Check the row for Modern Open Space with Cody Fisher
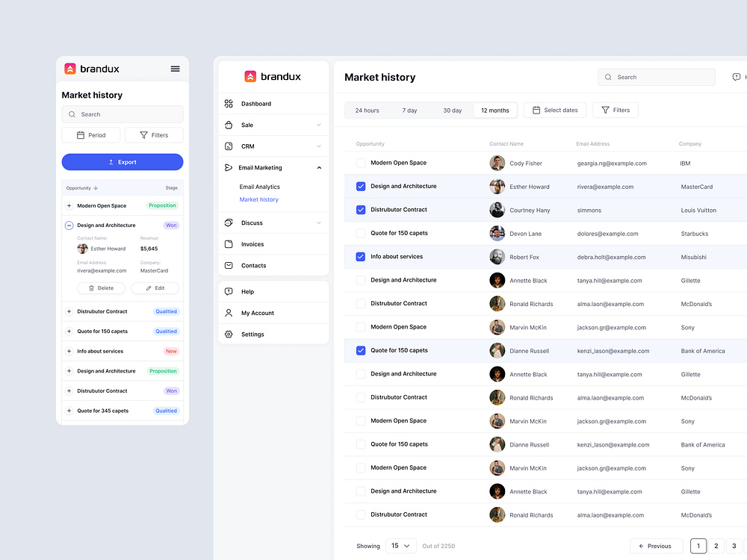Viewport: 747px width, 560px height. point(361,163)
